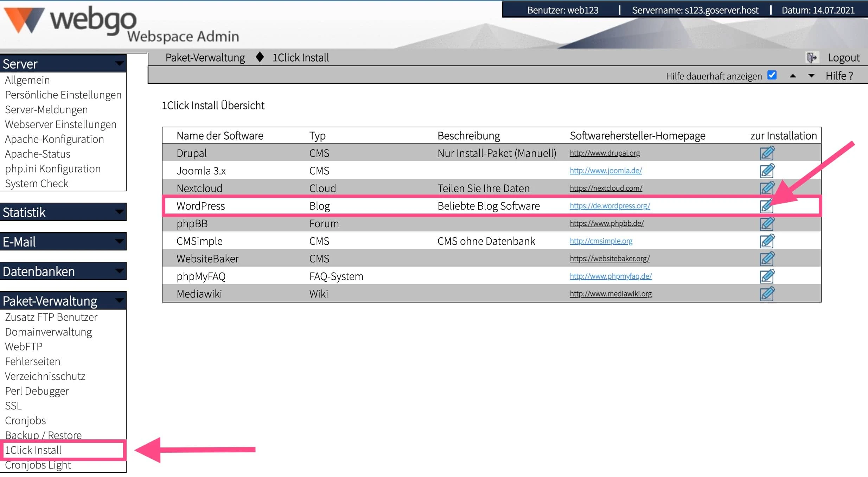The image size is (868, 477).
Task: Open the WordPress installation editor icon
Action: pos(767,206)
